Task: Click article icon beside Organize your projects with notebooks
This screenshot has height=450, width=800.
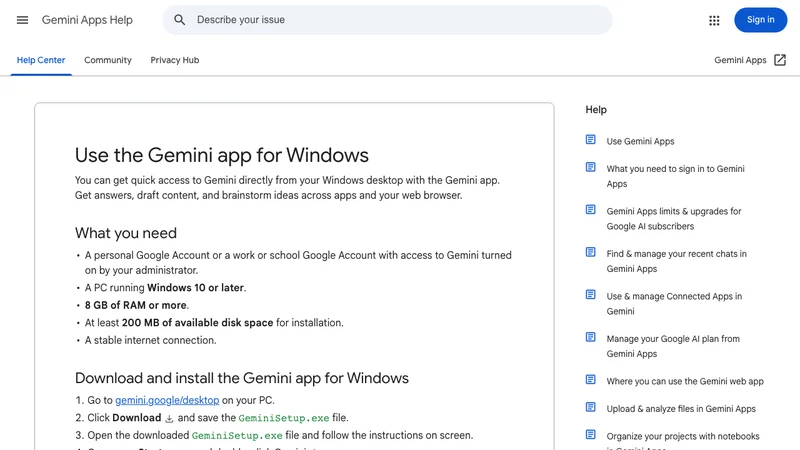Action: [590, 435]
